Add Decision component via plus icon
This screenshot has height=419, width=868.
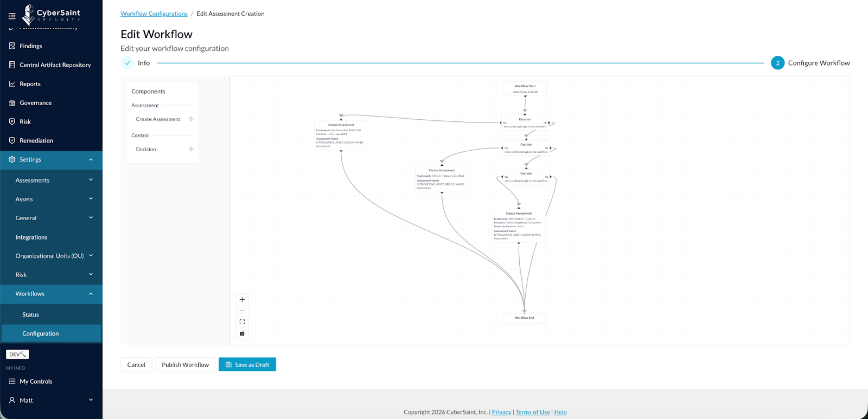(x=191, y=149)
